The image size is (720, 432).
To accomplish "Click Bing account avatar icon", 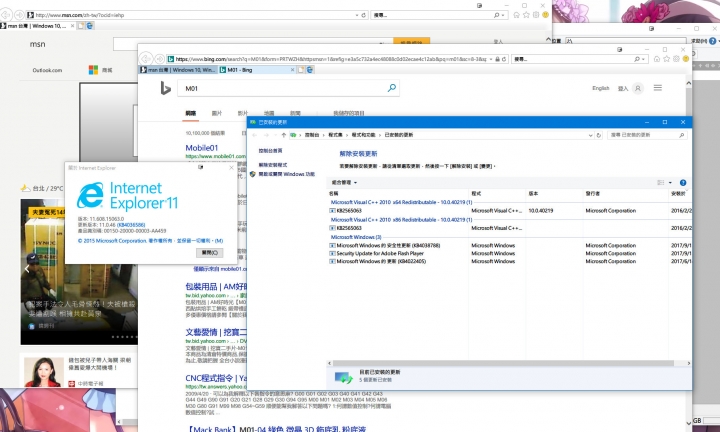I will click(x=637, y=88).
